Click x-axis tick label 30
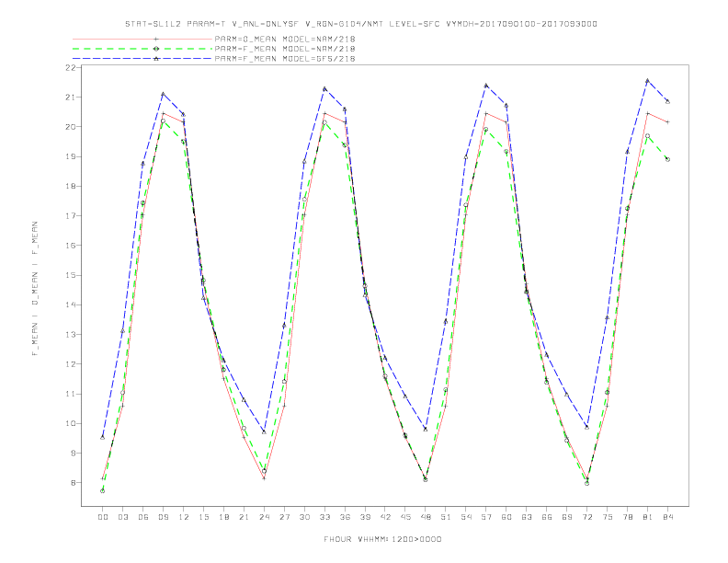This screenshot has width=728, height=563. (304, 517)
